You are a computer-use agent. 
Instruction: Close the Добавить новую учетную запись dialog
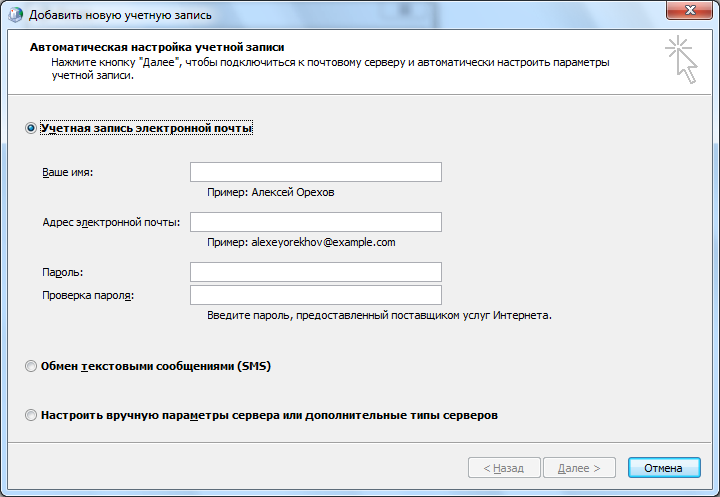pyautogui.click(x=690, y=10)
